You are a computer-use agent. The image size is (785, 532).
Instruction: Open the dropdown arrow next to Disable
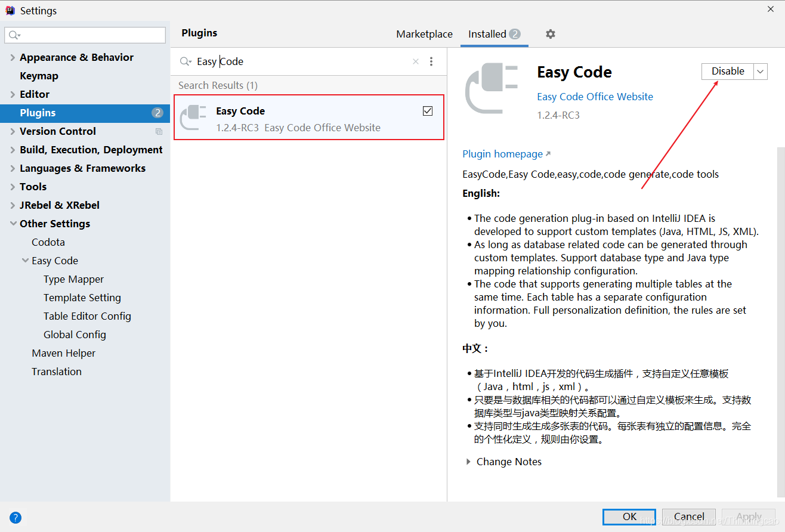click(761, 72)
